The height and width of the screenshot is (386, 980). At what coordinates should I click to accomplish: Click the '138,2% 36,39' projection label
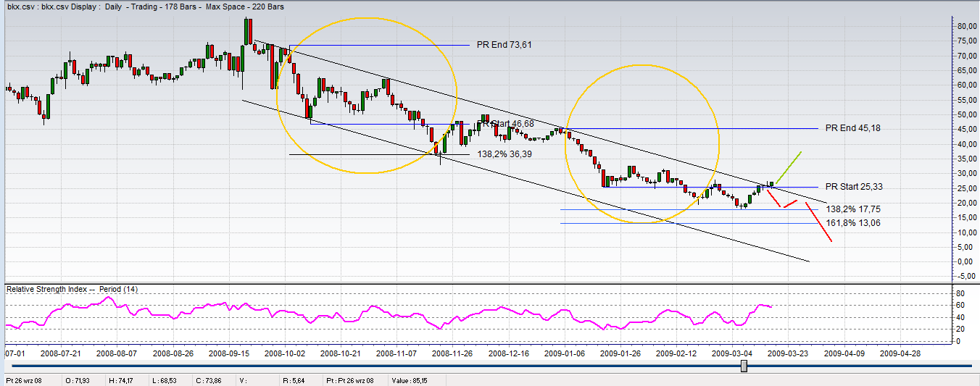tap(505, 154)
